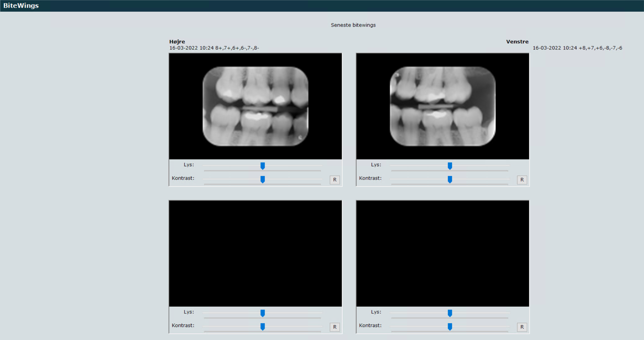Open the Højre bitewing X-ray image
This screenshot has height=340, width=644.
[255, 106]
